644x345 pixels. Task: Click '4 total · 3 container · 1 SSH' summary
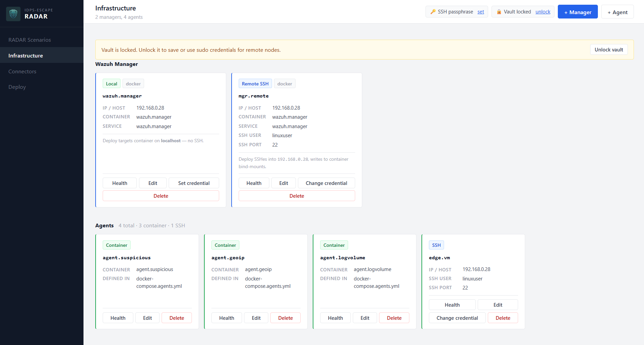click(x=152, y=225)
